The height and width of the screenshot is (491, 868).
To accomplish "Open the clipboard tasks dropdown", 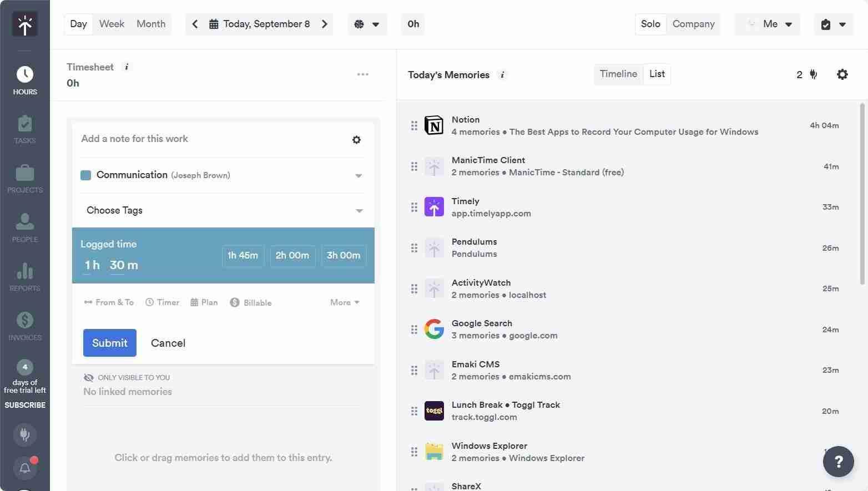I will pyautogui.click(x=834, y=24).
